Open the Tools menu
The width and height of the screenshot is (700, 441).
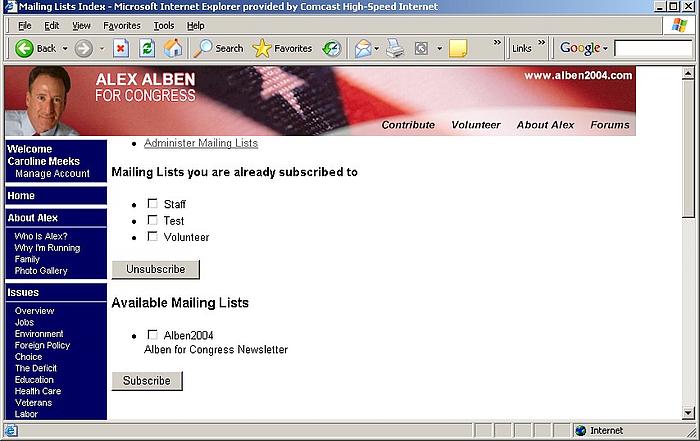(164, 25)
